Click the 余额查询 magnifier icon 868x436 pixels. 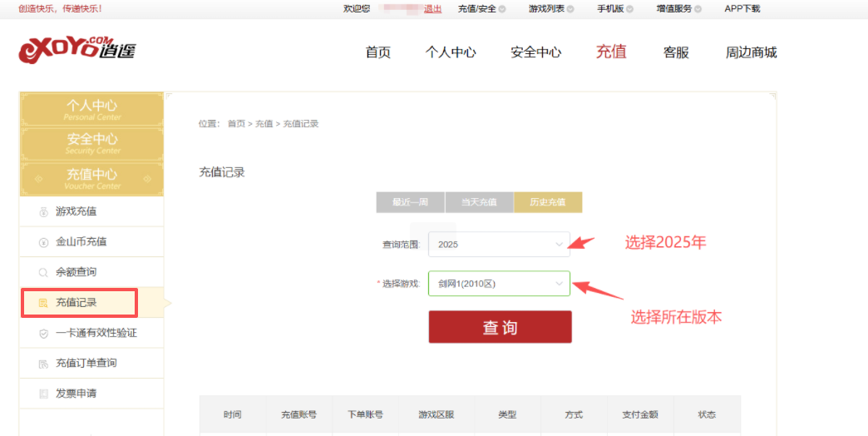pos(43,273)
